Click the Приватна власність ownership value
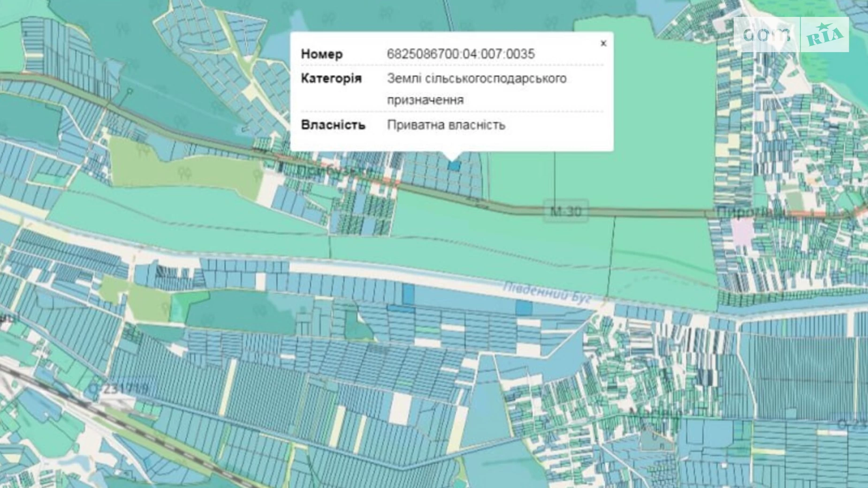868x488 pixels. click(x=446, y=125)
